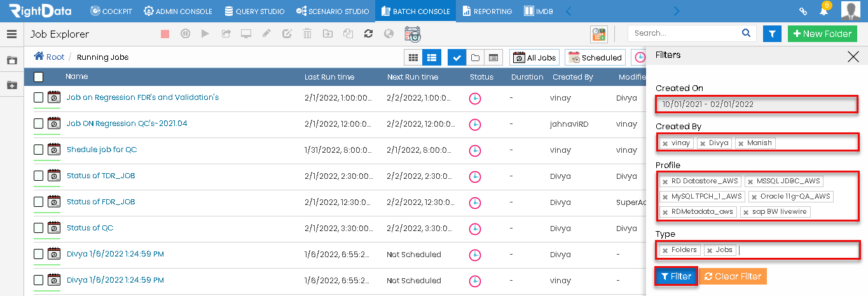Click the move-to-folder toolbar icon
The height and width of the screenshot is (296, 868).
click(327, 34)
